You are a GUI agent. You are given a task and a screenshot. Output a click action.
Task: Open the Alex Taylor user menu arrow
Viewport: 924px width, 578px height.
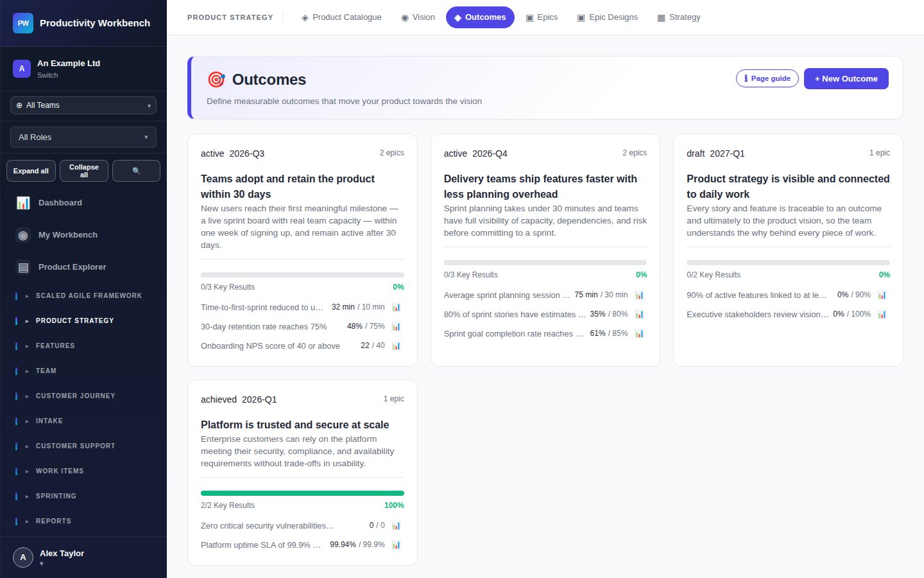[x=42, y=564]
